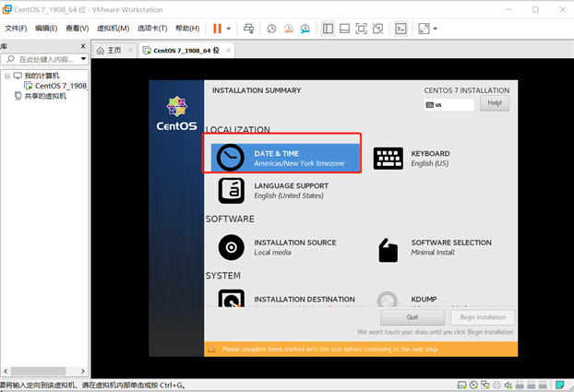This screenshot has width=574, height=392.
Task: Click the Quit button
Action: coord(413,317)
